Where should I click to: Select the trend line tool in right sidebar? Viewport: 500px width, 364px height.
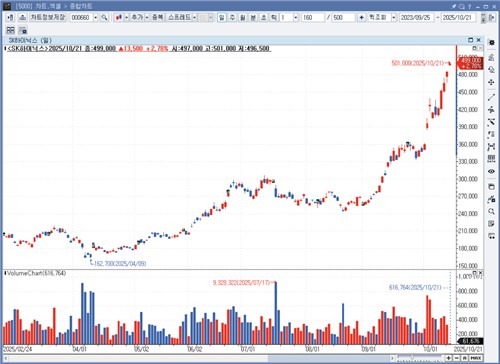point(491,97)
